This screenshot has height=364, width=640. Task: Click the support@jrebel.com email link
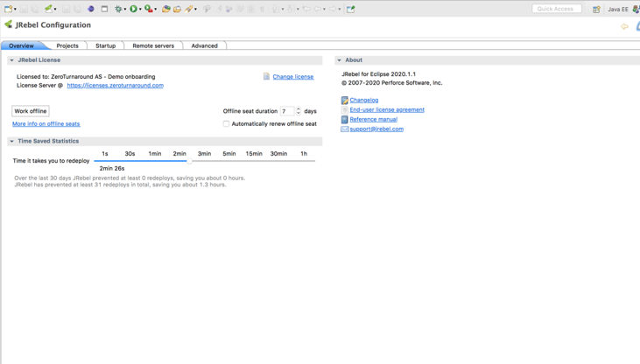(x=376, y=129)
